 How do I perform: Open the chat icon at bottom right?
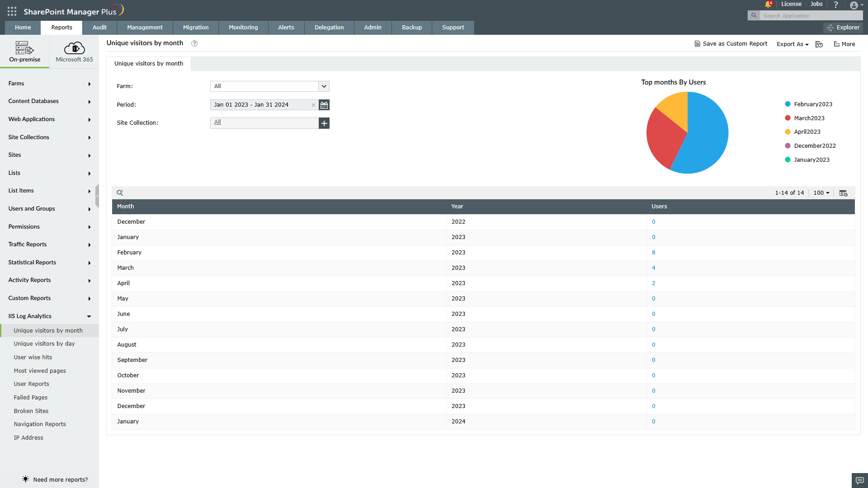pos(859,480)
